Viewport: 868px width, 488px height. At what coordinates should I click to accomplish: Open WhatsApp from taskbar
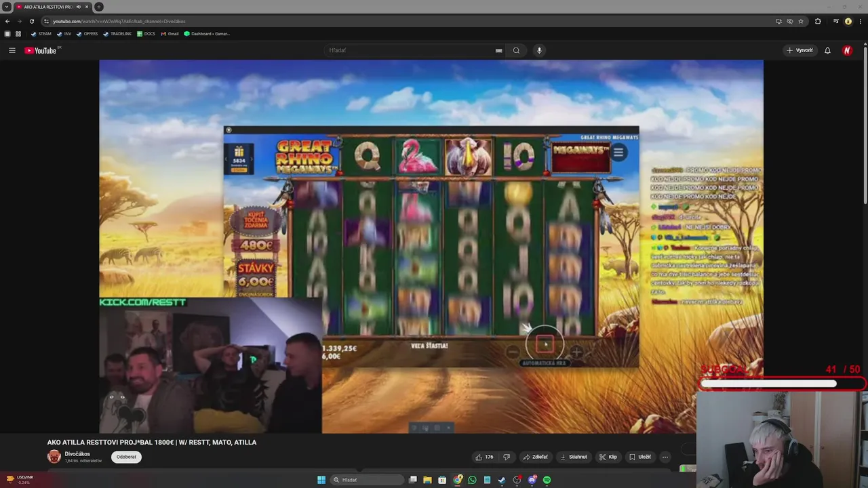click(472, 480)
